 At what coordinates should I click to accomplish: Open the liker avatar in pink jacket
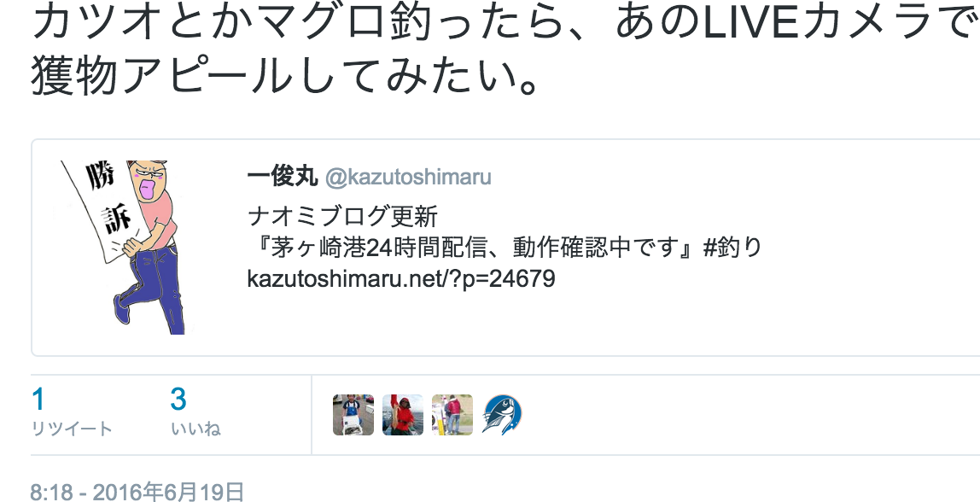click(452, 414)
